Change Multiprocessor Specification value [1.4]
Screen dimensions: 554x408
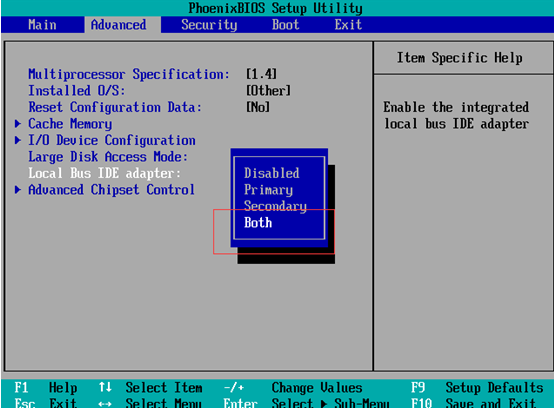click(x=261, y=74)
